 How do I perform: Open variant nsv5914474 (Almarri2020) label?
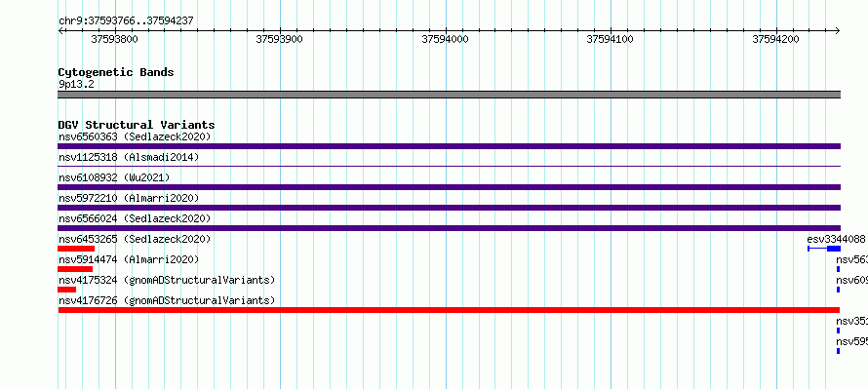(129, 259)
